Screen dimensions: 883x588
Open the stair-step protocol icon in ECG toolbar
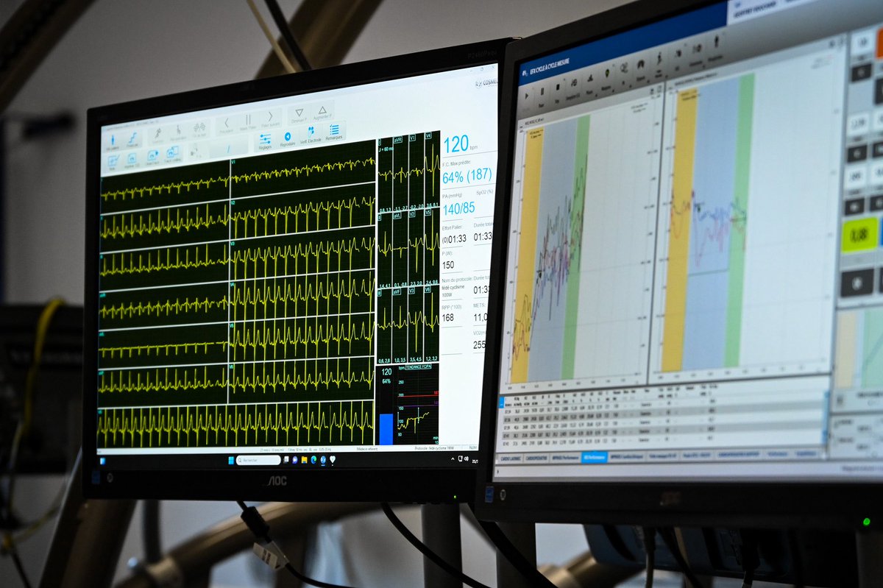pos(132,139)
